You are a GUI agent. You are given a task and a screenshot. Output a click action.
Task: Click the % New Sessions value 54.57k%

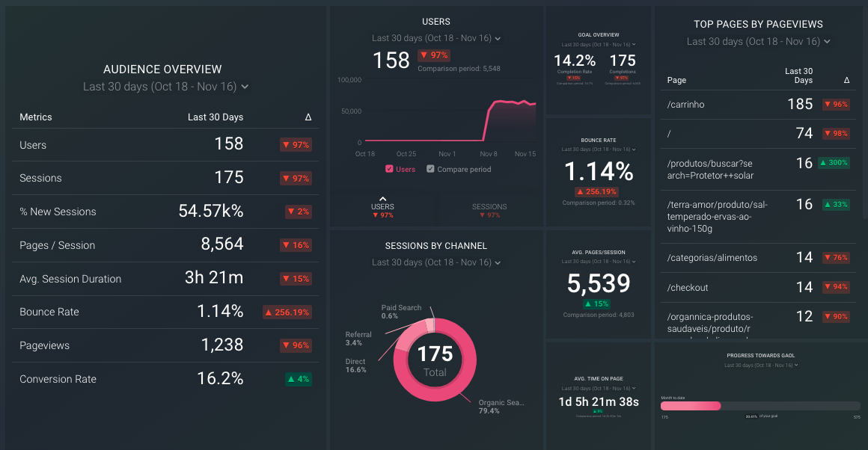click(x=211, y=211)
